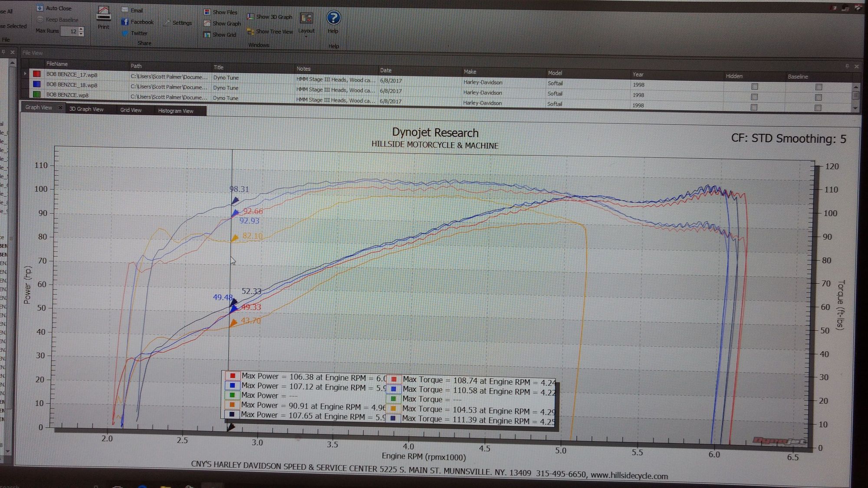Increase Max Runs with up arrow
The image size is (868, 488).
(x=81, y=29)
